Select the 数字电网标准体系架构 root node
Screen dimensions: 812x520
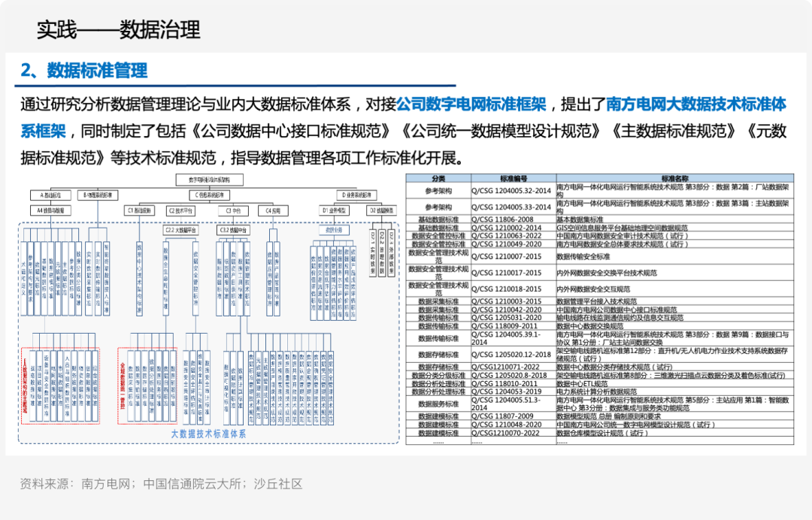coord(209,179)
